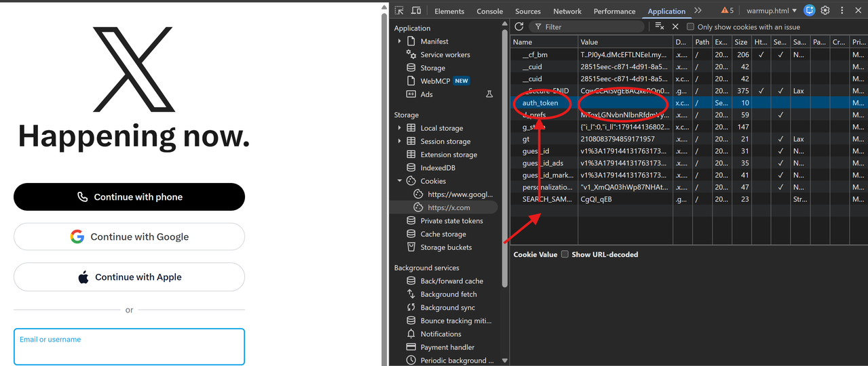Click the sidebar scroll down arrow
This screenshot has width=868, height=366.
(504, 361)
